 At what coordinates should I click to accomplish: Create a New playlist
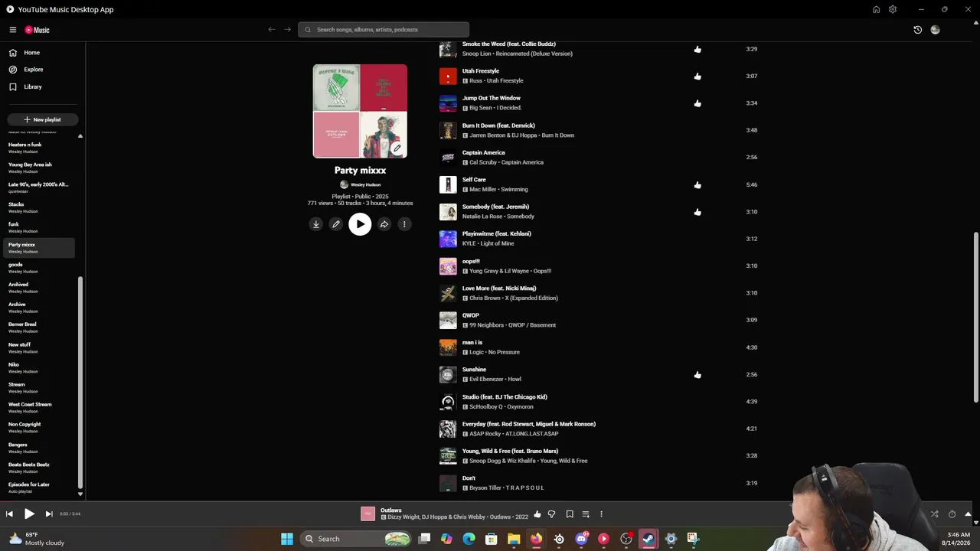pyautogui.click(x=42, y=119)
